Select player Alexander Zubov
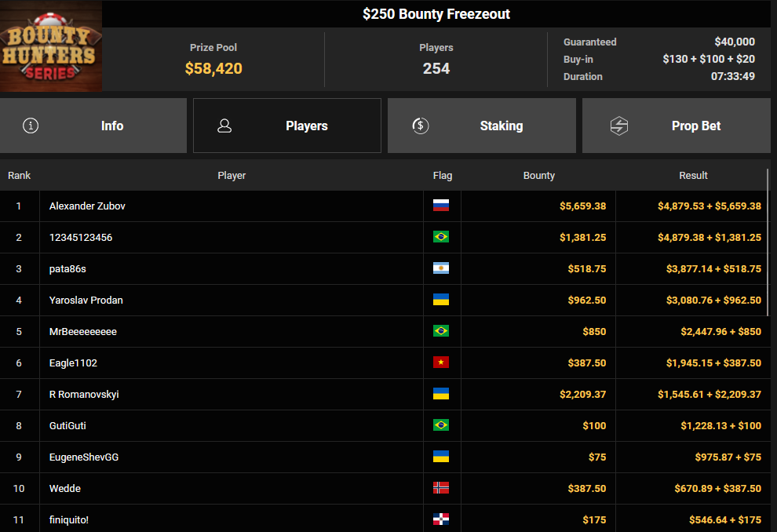777x532 pixels. [x=87, y=206]
